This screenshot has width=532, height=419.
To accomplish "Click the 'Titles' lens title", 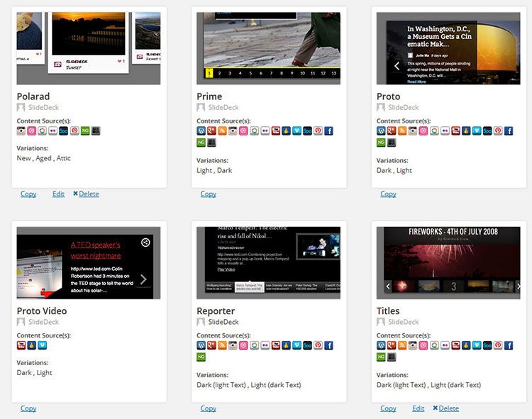I will [388, 311].
